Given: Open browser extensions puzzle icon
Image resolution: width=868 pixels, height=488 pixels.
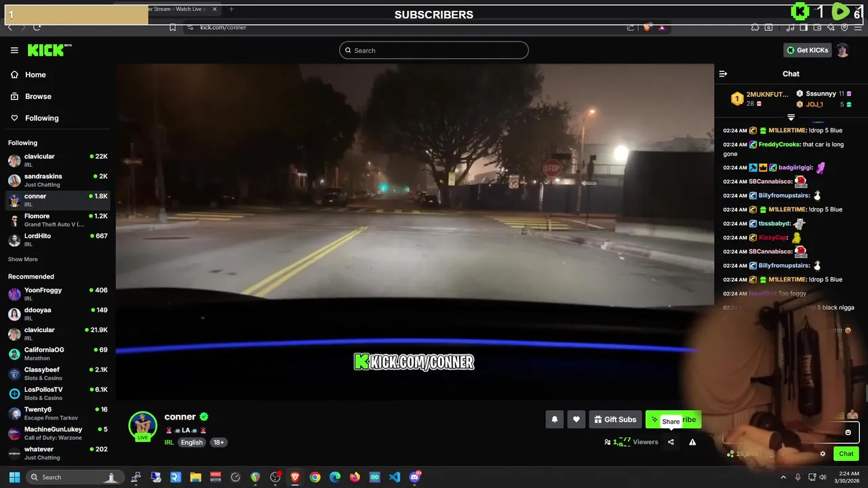Looking at the screenshot, I should pyautogui.click(x=755, y=27).
